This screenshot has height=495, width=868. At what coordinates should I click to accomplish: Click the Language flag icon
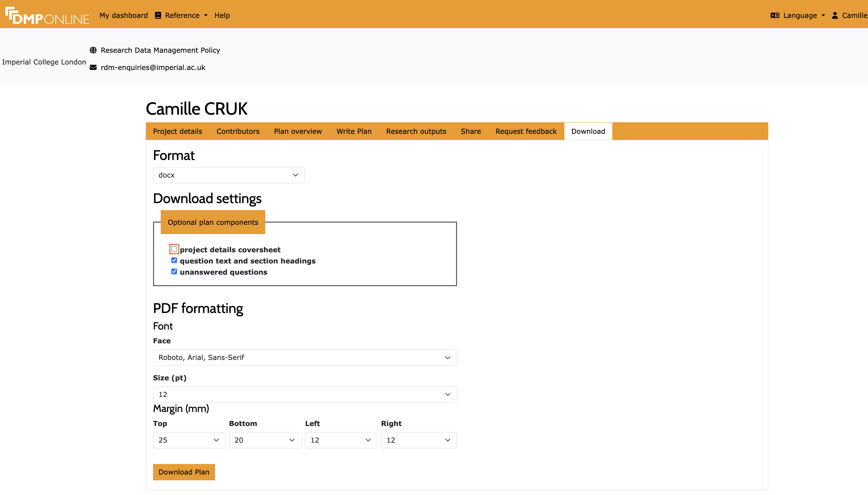point(775,15)
